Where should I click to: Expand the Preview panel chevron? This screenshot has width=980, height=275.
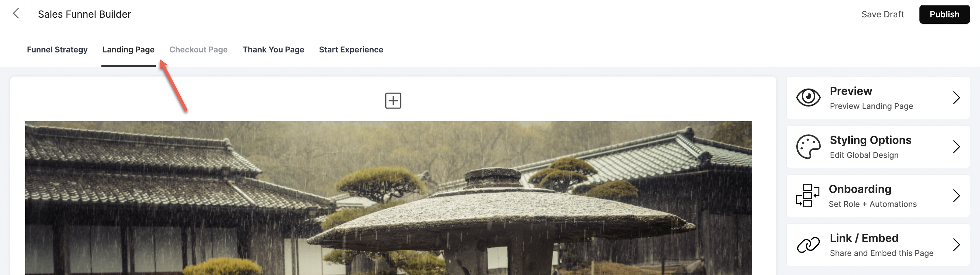[x=957, y=98]
